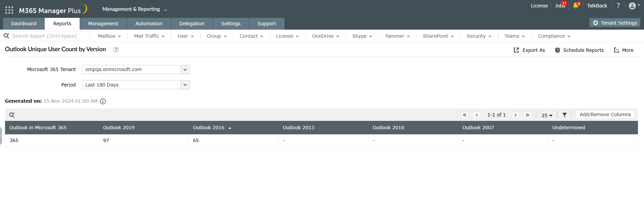Expand the OneDrive reports menu
The image size is (644, 201).
tap(326, 36)
